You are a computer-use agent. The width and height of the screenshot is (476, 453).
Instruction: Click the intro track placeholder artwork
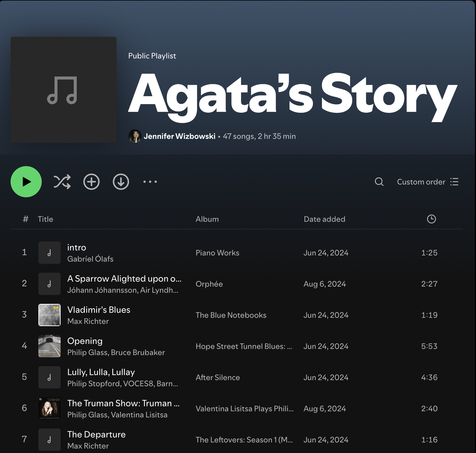[49, 253]
